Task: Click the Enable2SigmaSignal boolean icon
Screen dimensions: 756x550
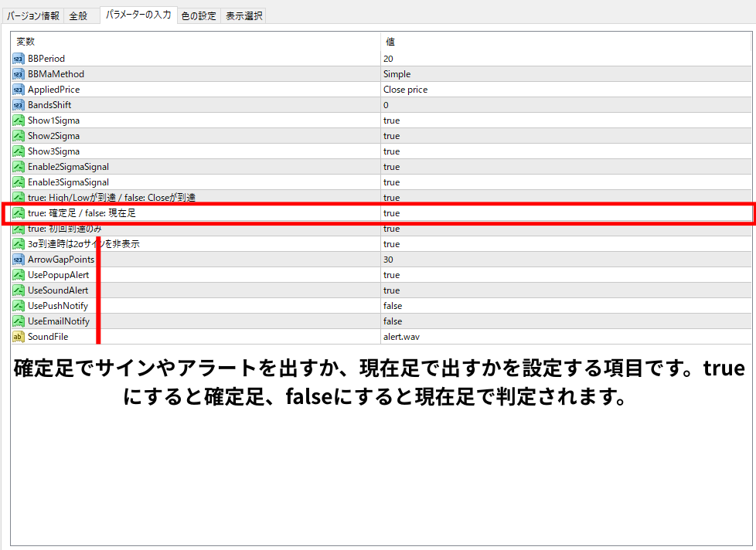Action: tap(19, 167)
